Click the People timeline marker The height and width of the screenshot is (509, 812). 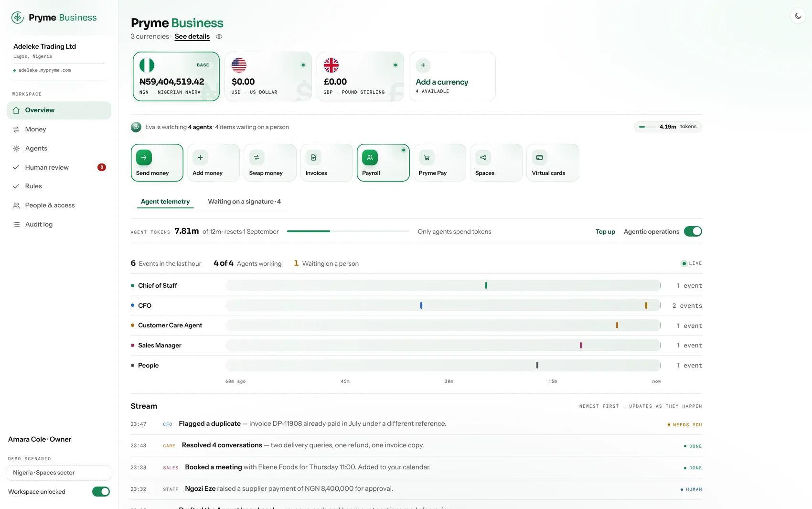[537, 365]
